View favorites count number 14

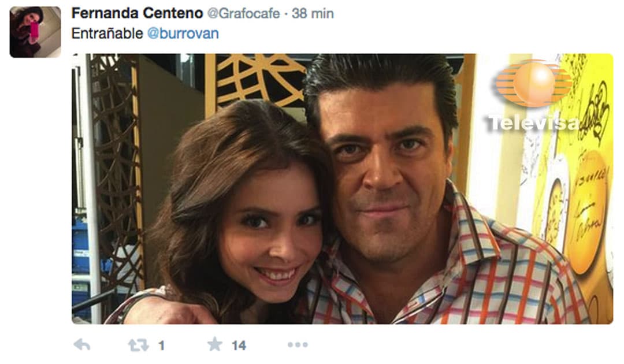239,346
